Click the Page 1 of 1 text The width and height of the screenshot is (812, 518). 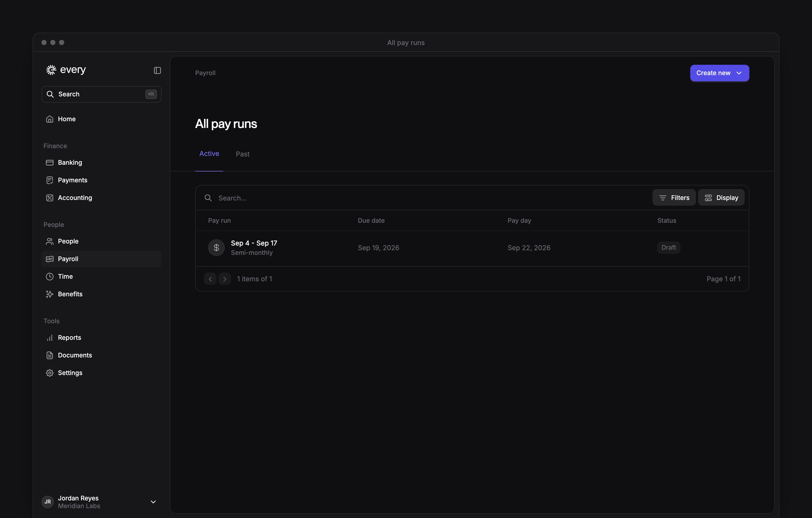[723, 279]
